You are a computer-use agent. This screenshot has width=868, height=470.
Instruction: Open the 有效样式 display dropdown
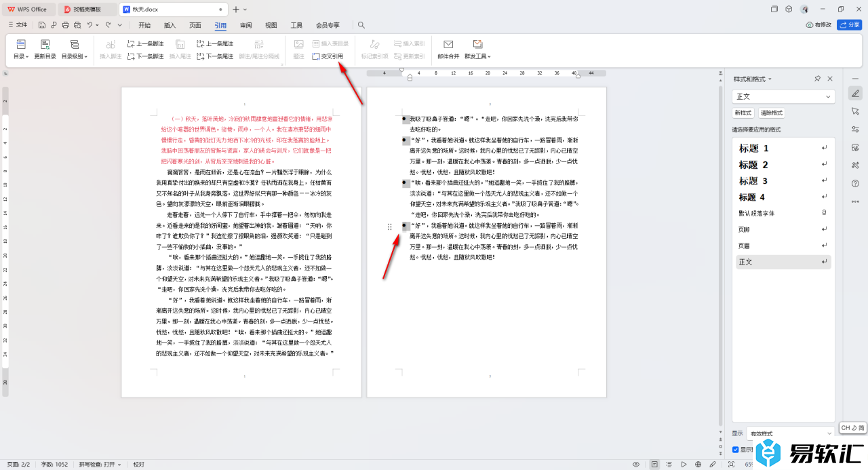coord(790,433)
